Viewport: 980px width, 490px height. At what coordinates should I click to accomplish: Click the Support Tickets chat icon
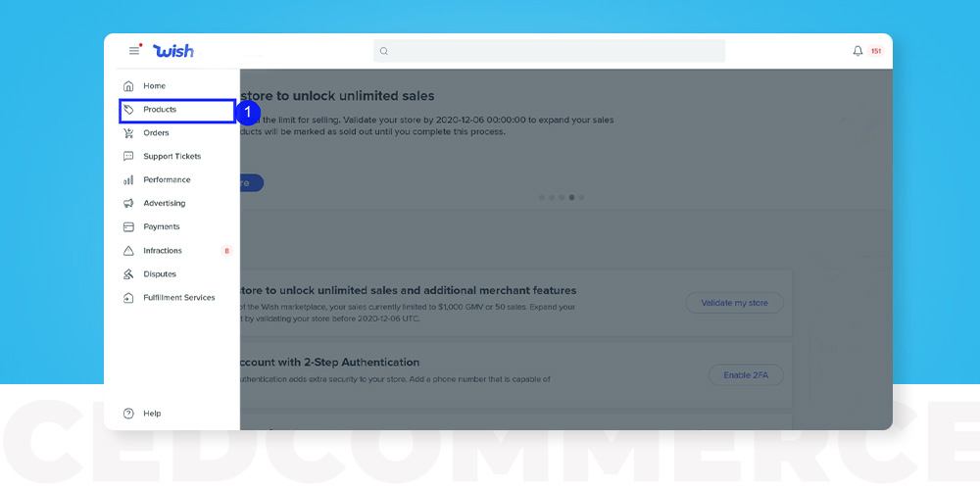[x=128, y=156]
